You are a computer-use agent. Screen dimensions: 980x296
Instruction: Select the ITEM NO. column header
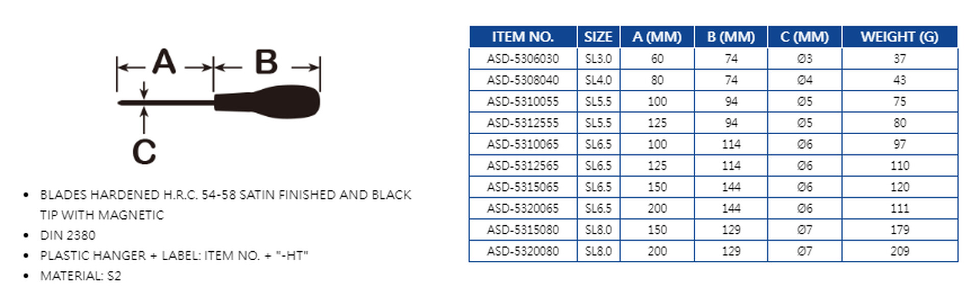coord(523,37)
